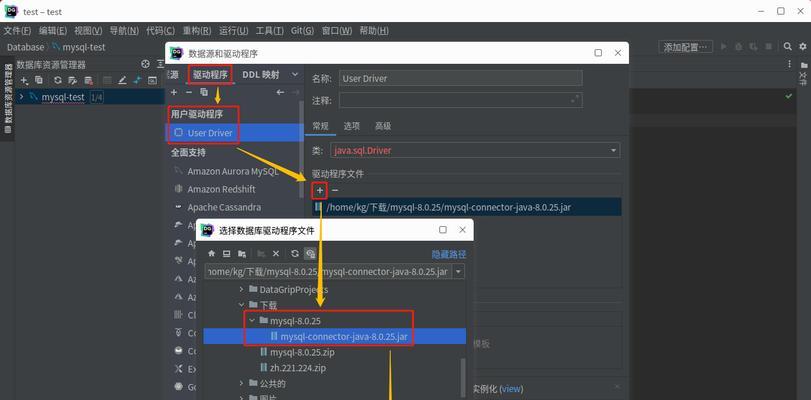This screenshot has width=811, height=400.
Task: Select mysql-connector-java-8.0.25.jar in file tree
Action: coord(335,336)
